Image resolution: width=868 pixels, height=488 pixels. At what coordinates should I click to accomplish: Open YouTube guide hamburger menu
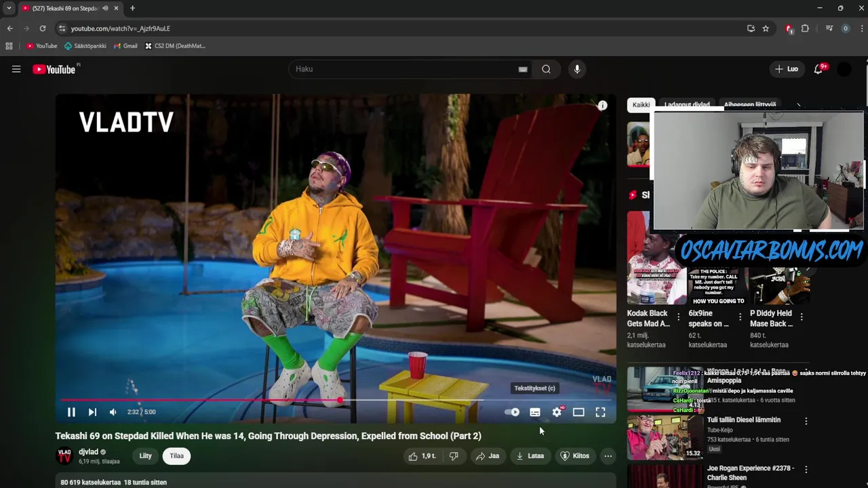(16, 69)
